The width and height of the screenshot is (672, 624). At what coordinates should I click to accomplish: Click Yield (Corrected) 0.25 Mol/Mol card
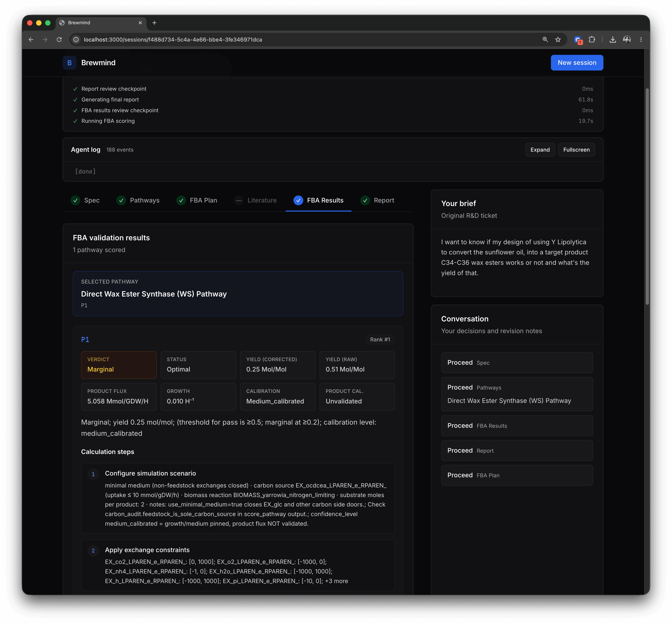coord(278,365)
